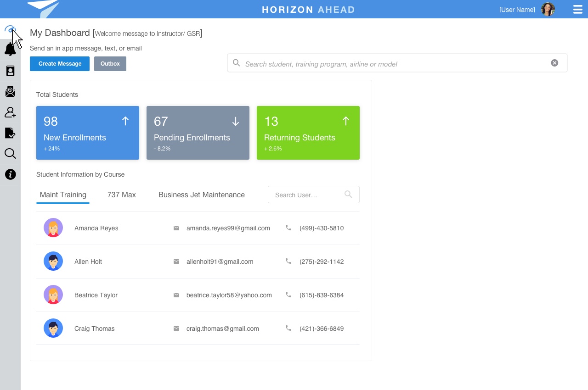Click Allen Holt's email envelope icon
Screen dimensions: 588x390
tap(176, 261)
